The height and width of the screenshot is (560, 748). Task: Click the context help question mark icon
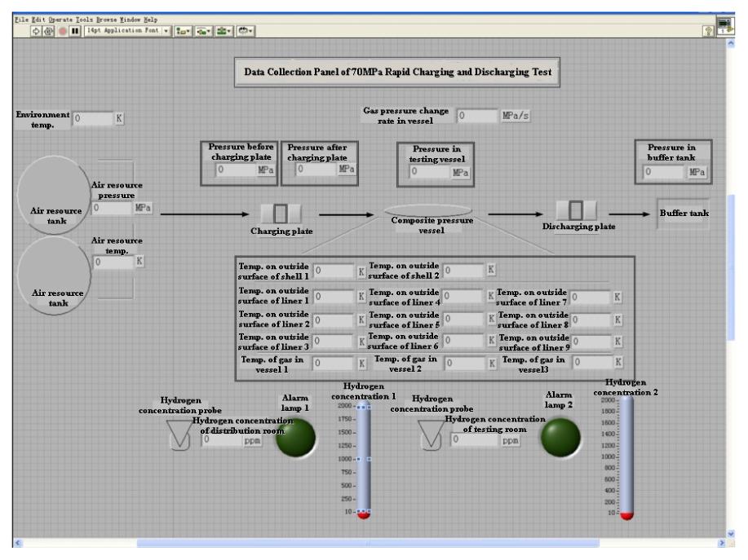pyautogui.click(x=719, y=29)
